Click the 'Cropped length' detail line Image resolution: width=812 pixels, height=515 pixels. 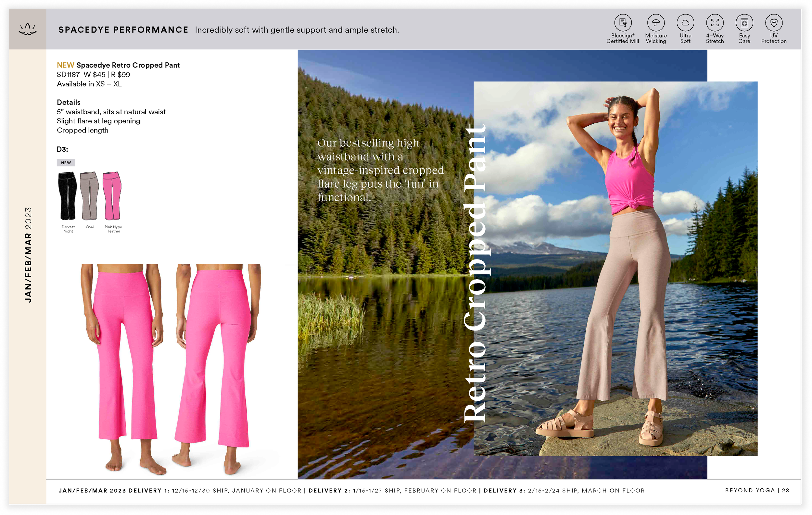click(x=82, y=130)
